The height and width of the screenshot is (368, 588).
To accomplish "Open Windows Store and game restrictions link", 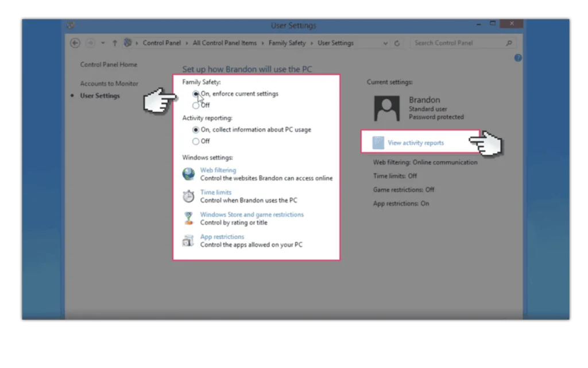I will click(252, 214).
